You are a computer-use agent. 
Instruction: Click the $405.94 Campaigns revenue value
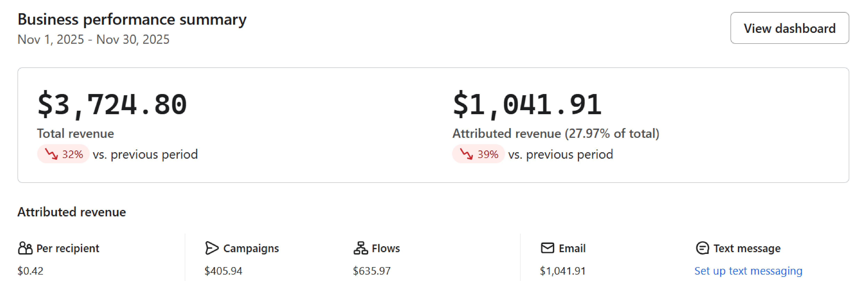(x=223, y=271)
